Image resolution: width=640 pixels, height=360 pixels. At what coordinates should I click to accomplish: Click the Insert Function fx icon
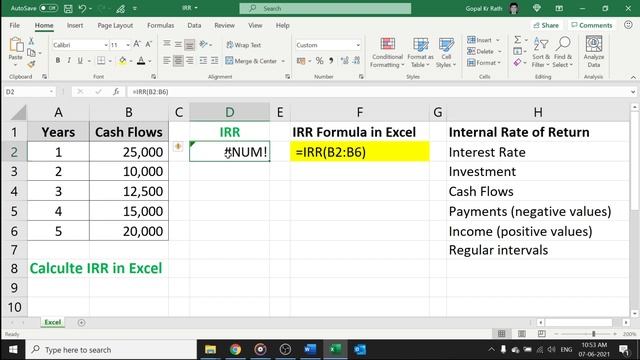pyautogui.click(x=116, y=92)
